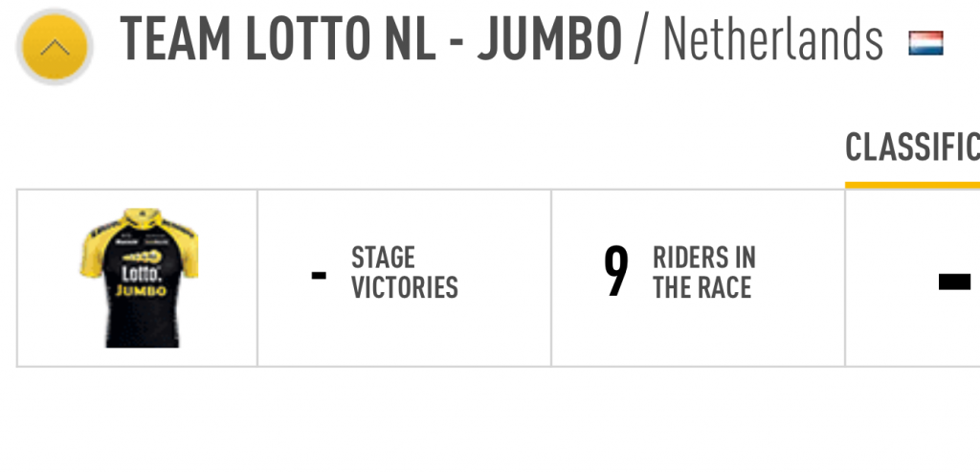Click the yellow JUMBO text on jersey
Viewport: 980px width, 473px height.
141,291
